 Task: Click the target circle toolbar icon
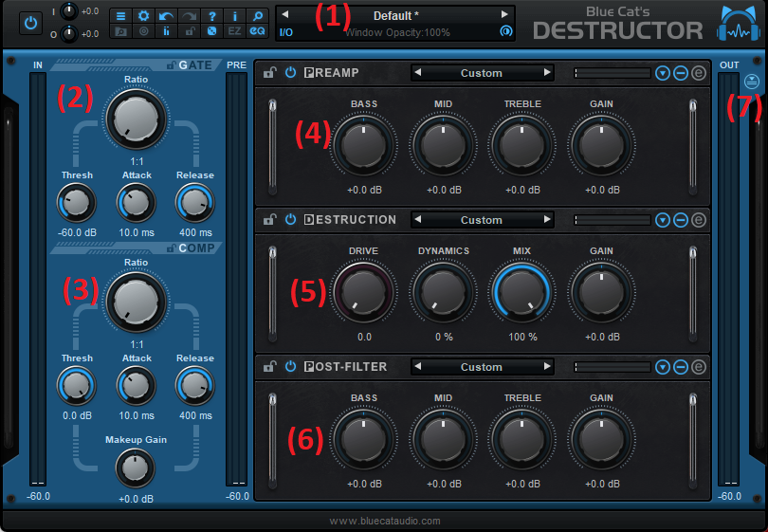143,31
